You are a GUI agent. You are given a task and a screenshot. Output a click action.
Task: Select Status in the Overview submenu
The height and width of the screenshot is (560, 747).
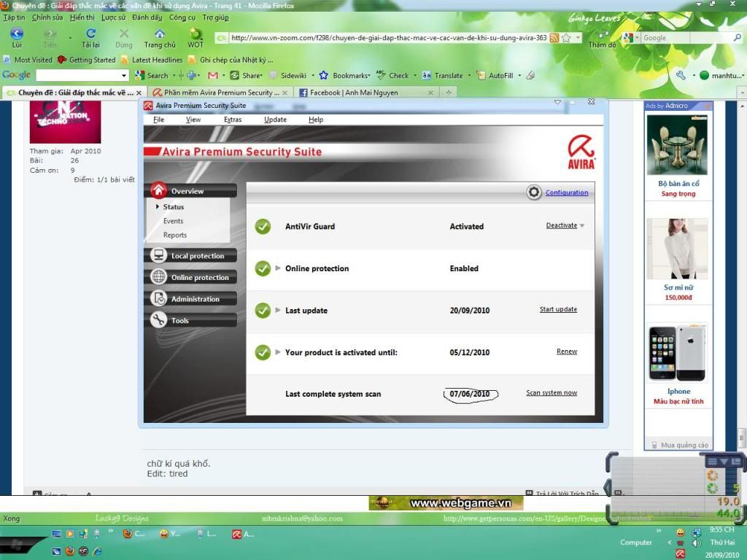point(173,206)
